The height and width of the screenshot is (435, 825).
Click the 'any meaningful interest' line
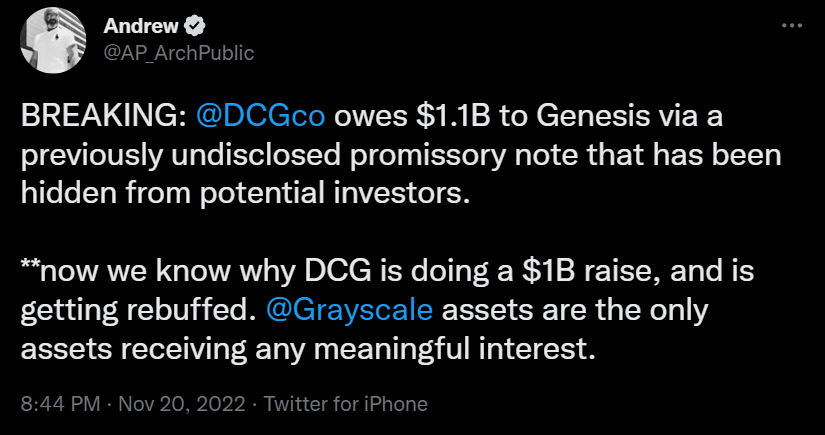tap(425, 350)
